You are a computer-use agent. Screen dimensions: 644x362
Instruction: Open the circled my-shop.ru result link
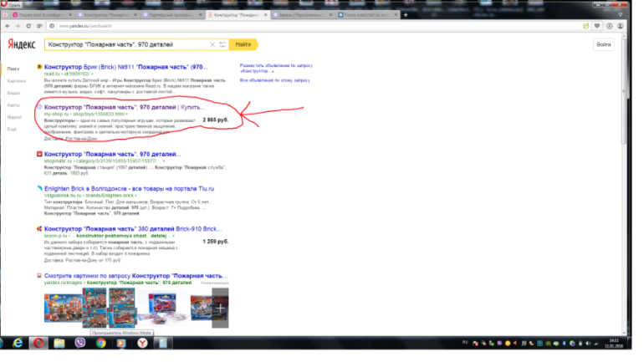[x=124, y=108]
